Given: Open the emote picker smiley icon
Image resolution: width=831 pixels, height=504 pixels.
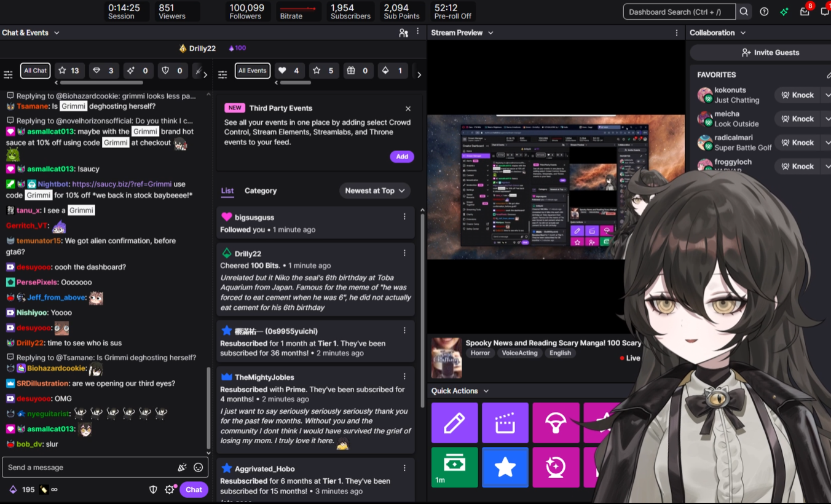Looking at the screenshot, I should point(198,468).
